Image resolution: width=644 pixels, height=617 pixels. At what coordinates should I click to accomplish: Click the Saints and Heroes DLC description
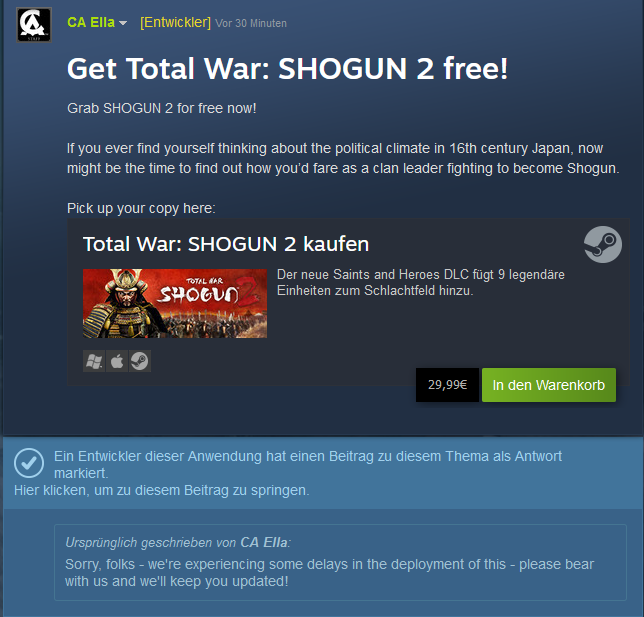click(421, 283)
